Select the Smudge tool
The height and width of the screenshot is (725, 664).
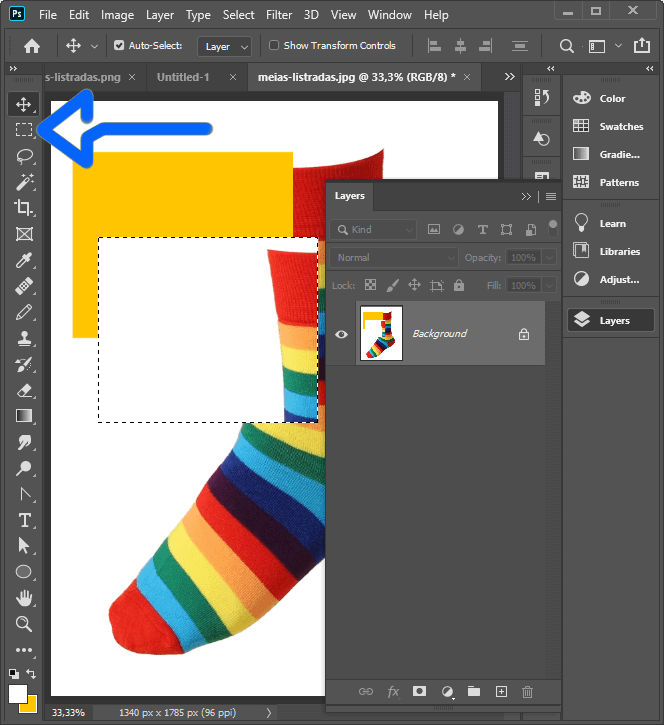[x=24, y=442]
